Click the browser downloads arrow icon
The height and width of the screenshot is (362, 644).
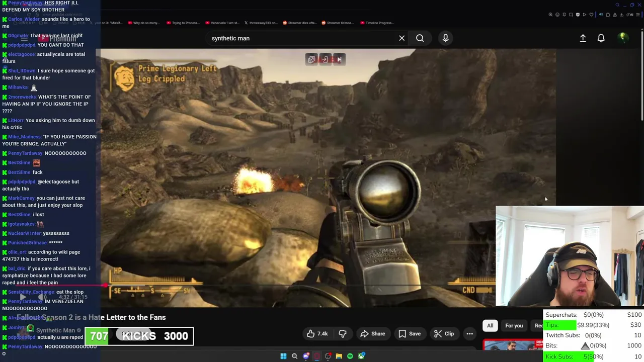[621, 15]
